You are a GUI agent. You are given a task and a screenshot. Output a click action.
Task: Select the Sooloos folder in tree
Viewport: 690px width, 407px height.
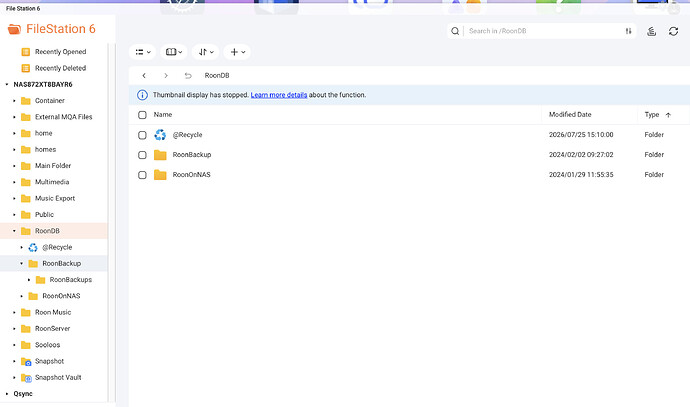click(x=48, y=345)
